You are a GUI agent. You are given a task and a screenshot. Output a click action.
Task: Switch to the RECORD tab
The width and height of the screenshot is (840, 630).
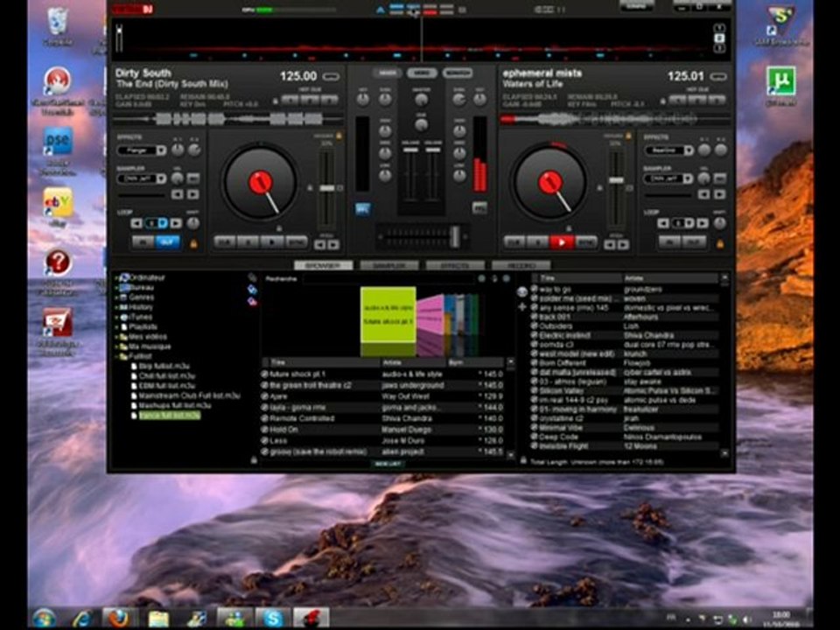pyautogui.click(x=521, y=265)
